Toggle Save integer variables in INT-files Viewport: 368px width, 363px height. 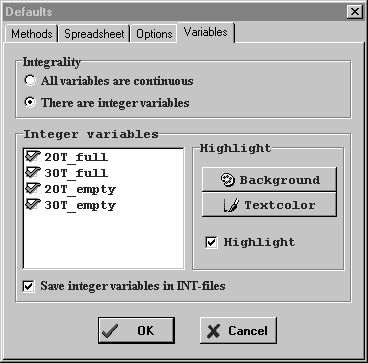pyautogui.click(x=29, y=286)
